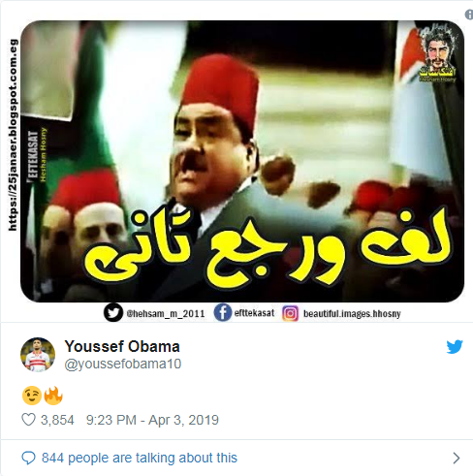Viewport: 473px width, 476px height.
Task: Click the black Twitter icon under the meme
Action: point(113,312)
